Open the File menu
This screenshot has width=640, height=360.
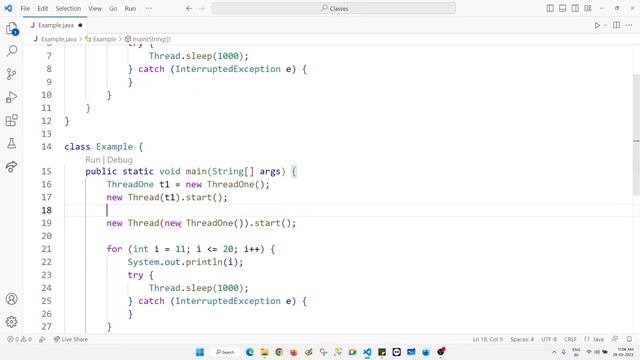pyautogui.click(x=25, y=8)
